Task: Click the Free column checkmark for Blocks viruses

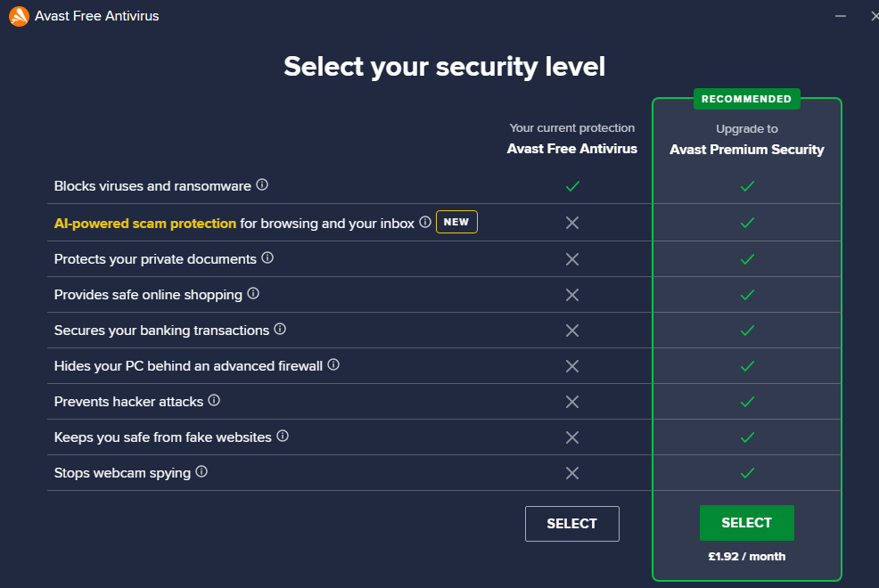Action: click(x=572, y=186)
